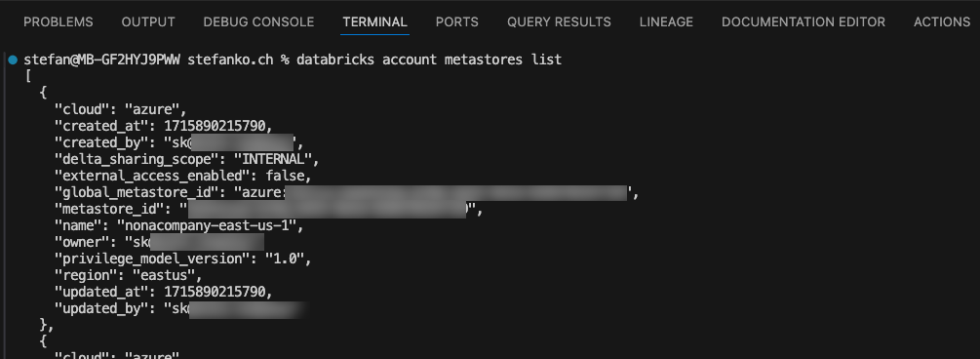This screenshot has height=359, width=980.
Task: Click the delta_sharing_scope INTERNAL value
Action: click(x=273, y=159)
